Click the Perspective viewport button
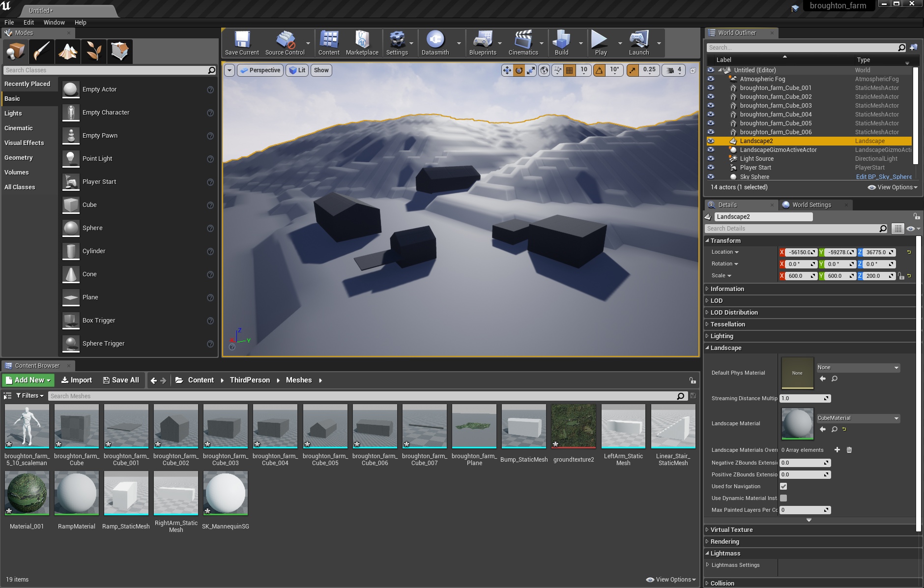The image size is (924, 588). pyautogui.click(x=260, y=70)
